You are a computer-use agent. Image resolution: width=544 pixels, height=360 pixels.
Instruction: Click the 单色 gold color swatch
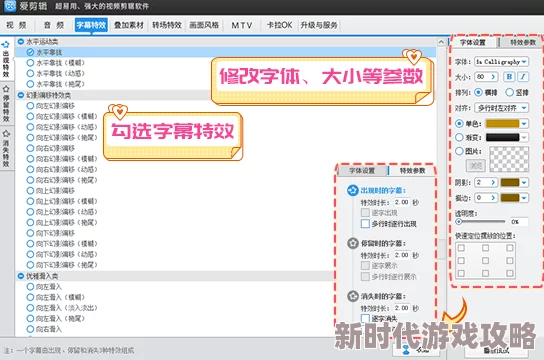pyautogui.click(x=502, y=123)
